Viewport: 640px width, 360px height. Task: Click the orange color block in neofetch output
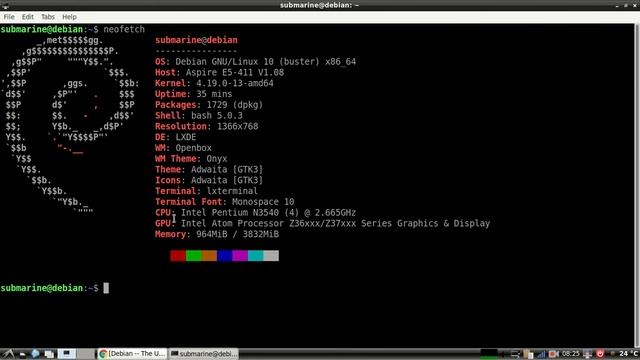tap(209, 256)
